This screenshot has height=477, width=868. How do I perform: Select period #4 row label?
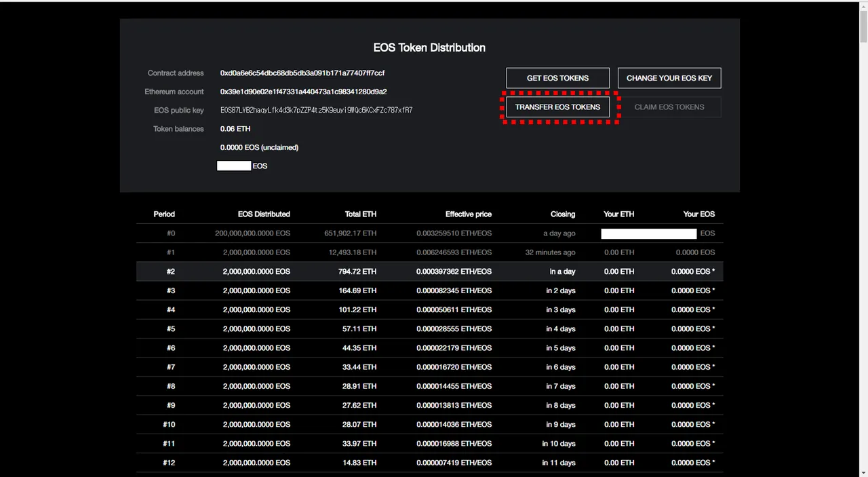171,309
